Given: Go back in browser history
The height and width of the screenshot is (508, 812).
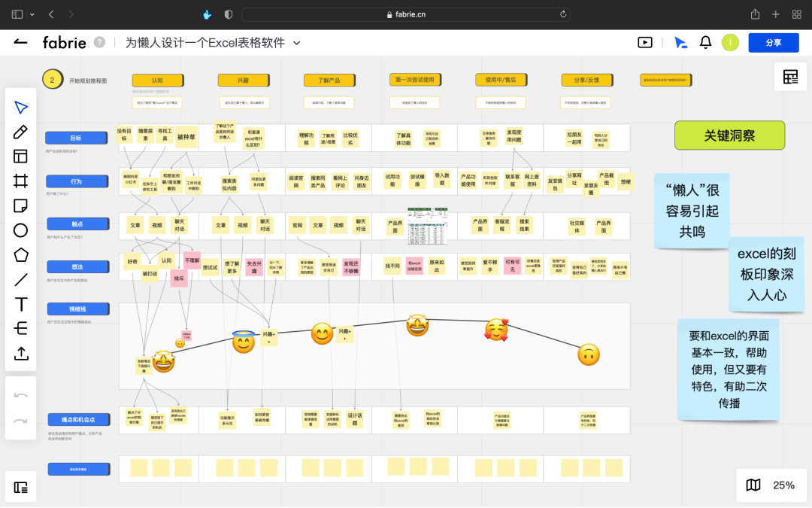Looking at the screenshot, I should tap(51, 14).
